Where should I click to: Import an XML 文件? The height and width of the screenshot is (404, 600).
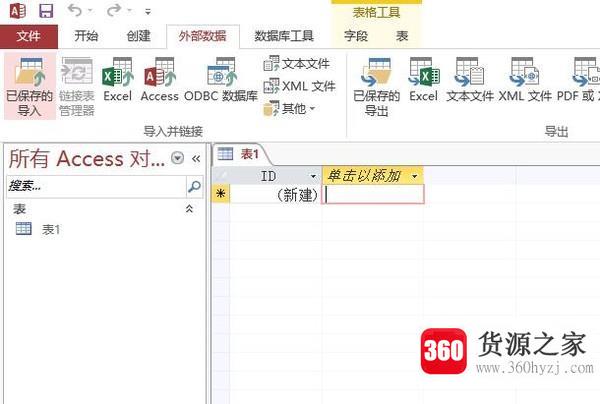(x=300, y=86)
